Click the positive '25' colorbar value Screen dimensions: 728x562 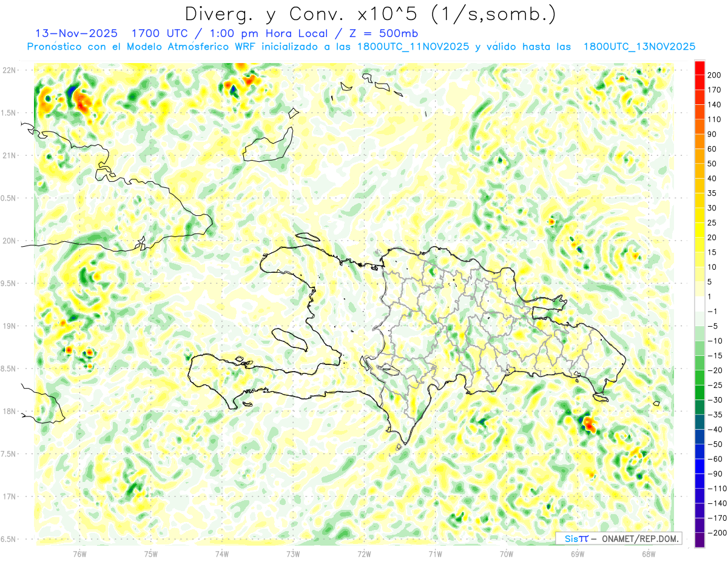[712, 222]
